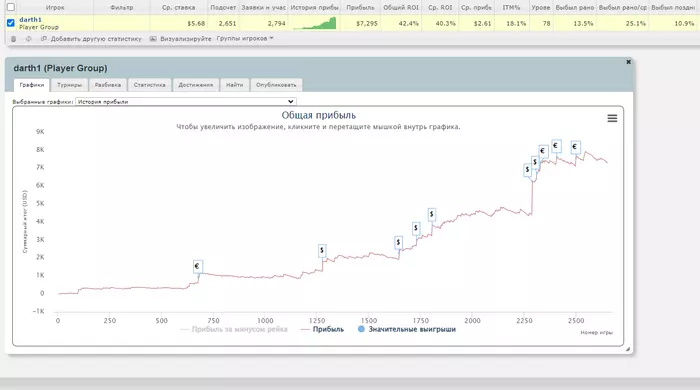Click the 10.9% late finish cell
This screenshot has width=700, height=390.
coord(674,23)
